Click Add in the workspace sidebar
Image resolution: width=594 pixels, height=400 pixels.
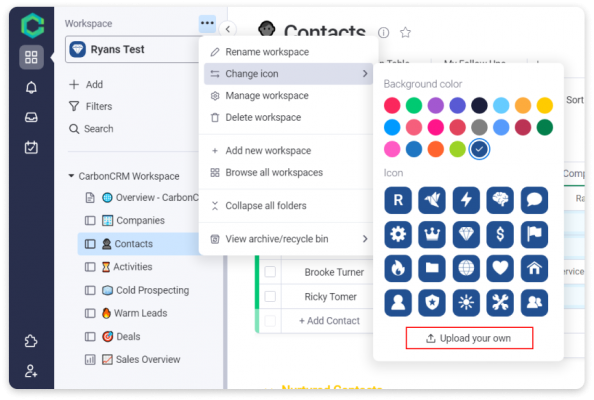tap(86, 84)
